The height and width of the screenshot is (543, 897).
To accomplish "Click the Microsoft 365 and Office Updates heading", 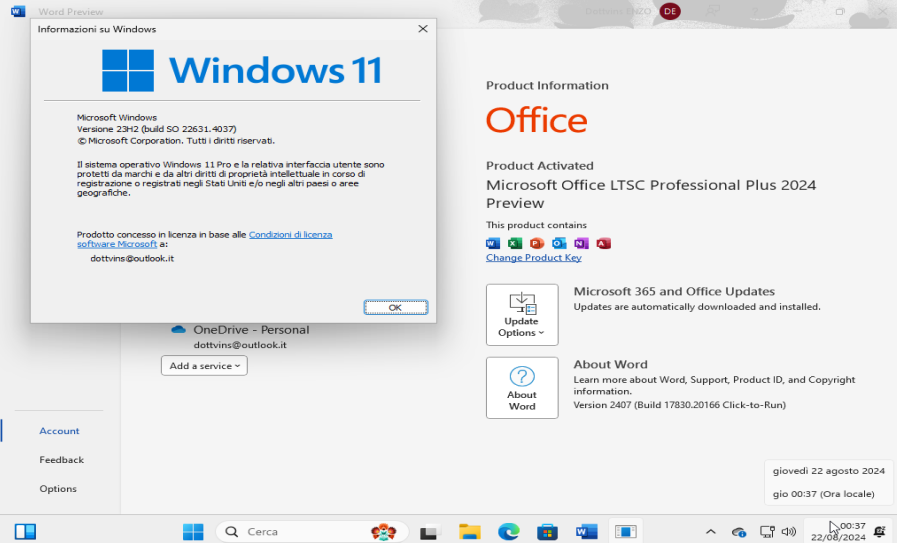I will tap(674, 291).
